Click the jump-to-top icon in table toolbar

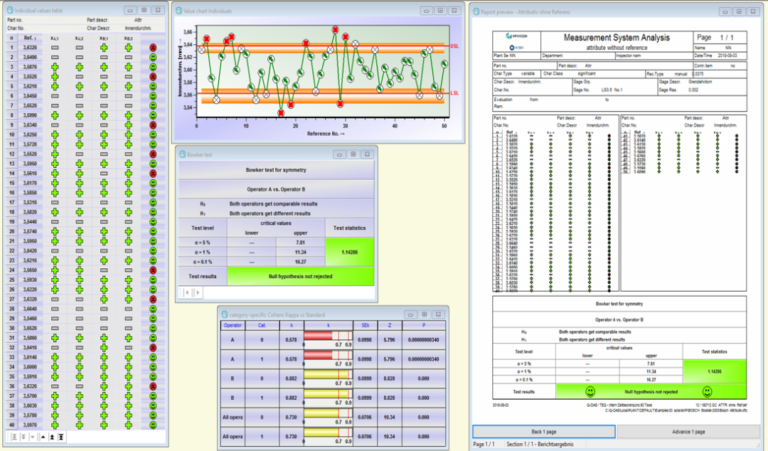click(61, 437)
